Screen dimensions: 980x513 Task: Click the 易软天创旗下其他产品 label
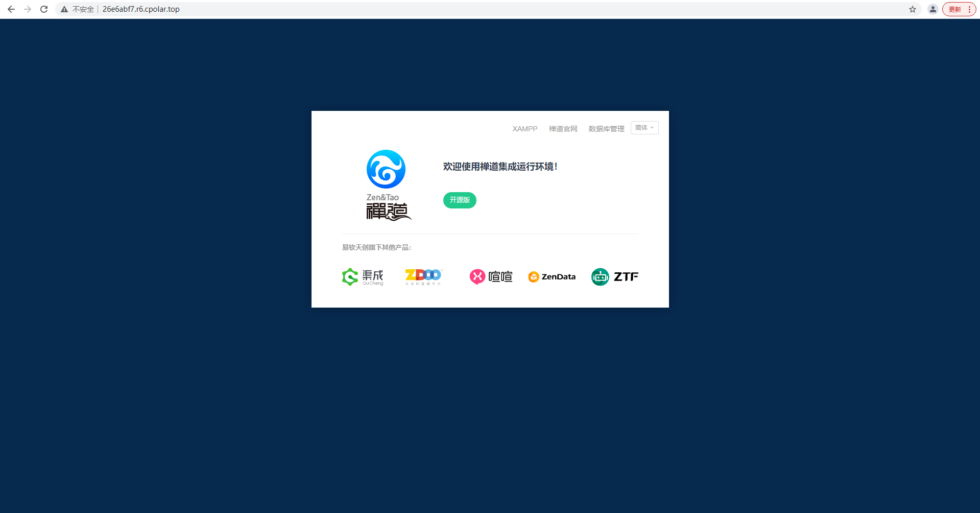pos(376,247)
